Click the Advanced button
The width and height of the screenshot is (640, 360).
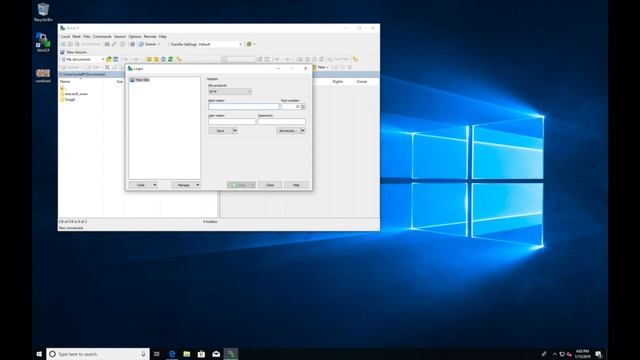(x=288, y=131)
